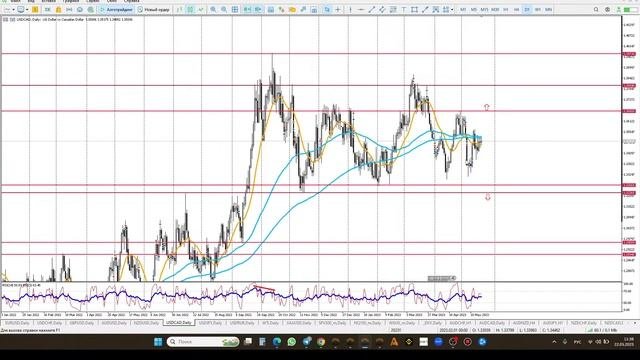This screenshot has width=640, height=360.
Task: Switch to the AUDCHF,H1 chart tab
Action: [460, 323]
